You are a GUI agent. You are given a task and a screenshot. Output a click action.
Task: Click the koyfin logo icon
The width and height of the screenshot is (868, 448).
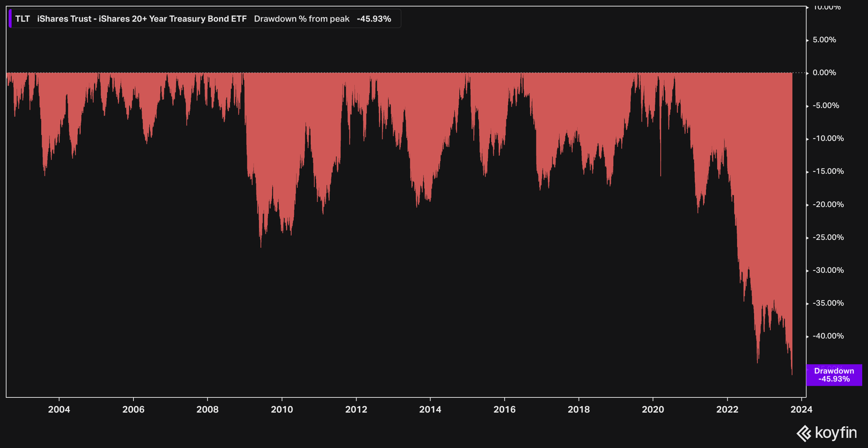pos(804,433)
